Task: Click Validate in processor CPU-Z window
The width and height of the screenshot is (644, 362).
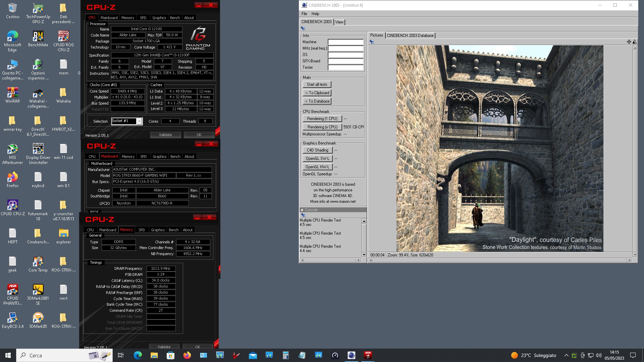Action: pos(165,135)
